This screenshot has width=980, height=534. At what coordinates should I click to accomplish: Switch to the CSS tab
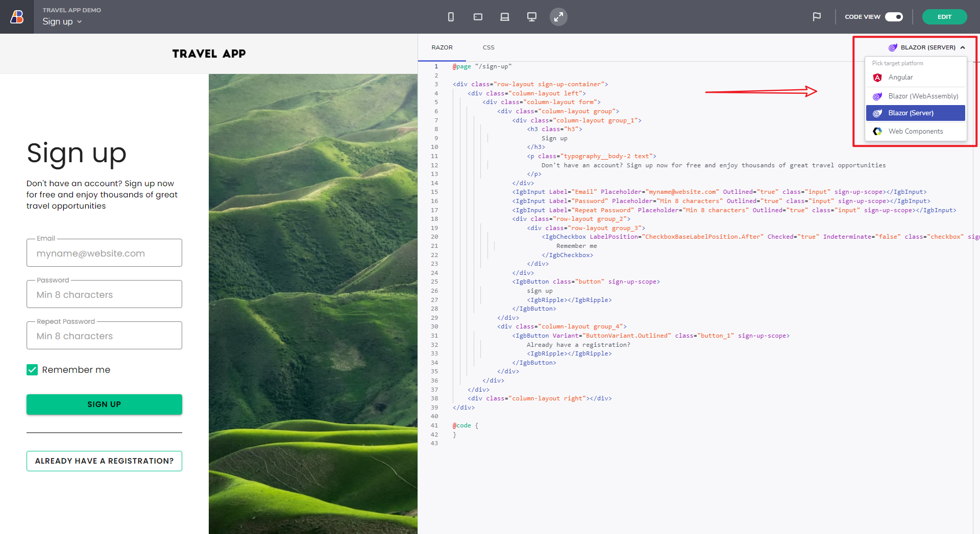click(488, 47)
